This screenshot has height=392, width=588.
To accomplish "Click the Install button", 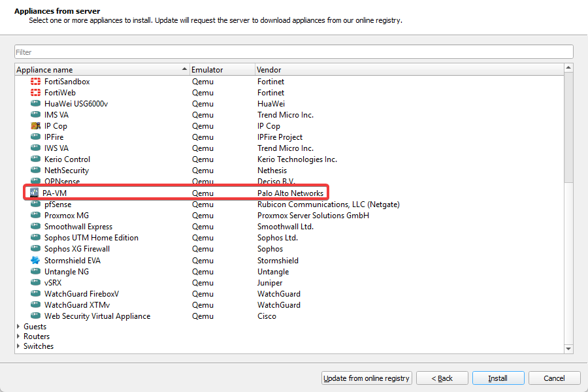I will [498, 378].
